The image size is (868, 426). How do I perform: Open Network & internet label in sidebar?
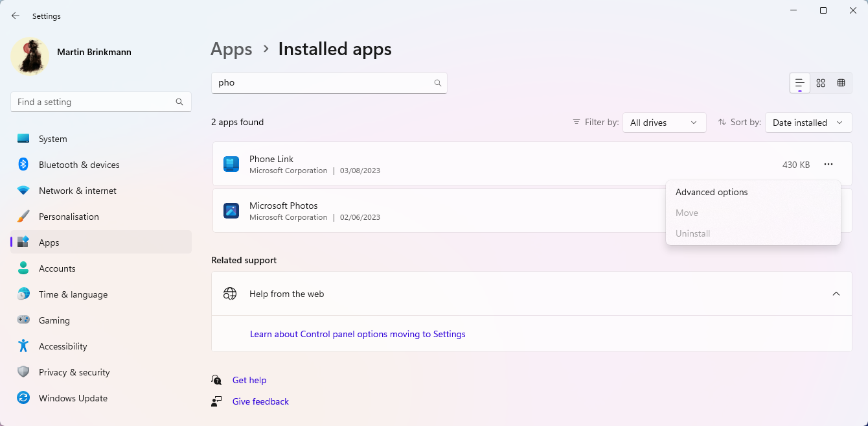[78, 191]
